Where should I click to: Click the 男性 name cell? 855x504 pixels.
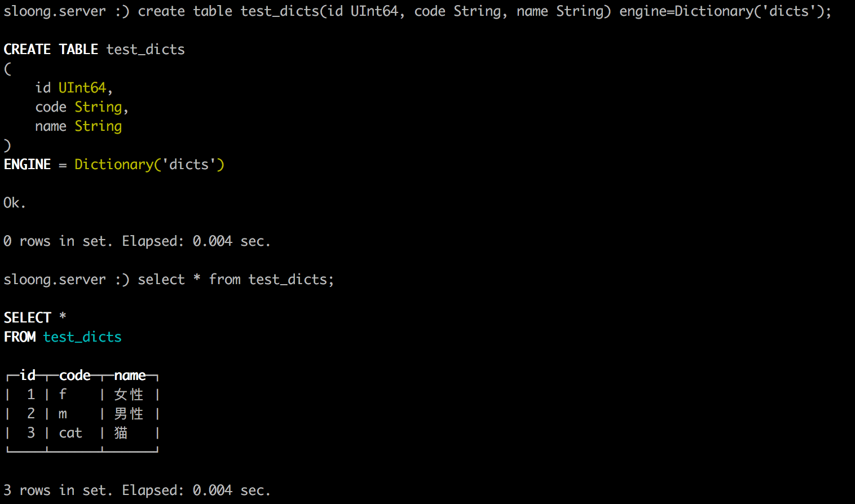pyautogui.click(x=129, y=414)
